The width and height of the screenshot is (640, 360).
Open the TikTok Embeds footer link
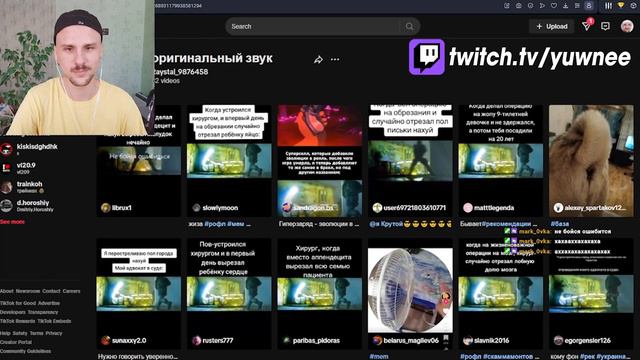pyautogui.click(x=54, y=321)
